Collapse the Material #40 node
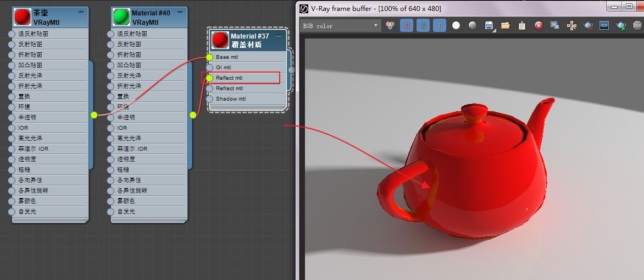 point(180,12)
